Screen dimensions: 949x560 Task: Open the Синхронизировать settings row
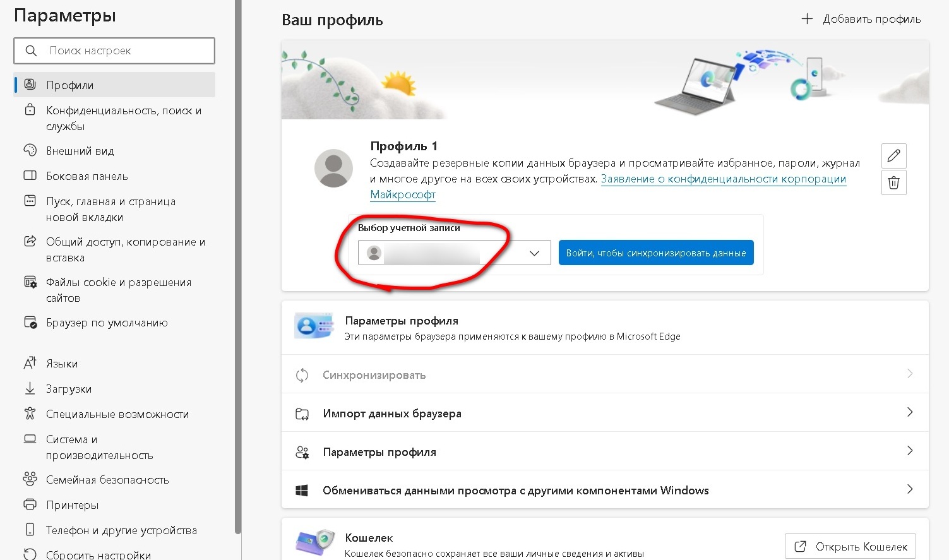pos(605,374)
